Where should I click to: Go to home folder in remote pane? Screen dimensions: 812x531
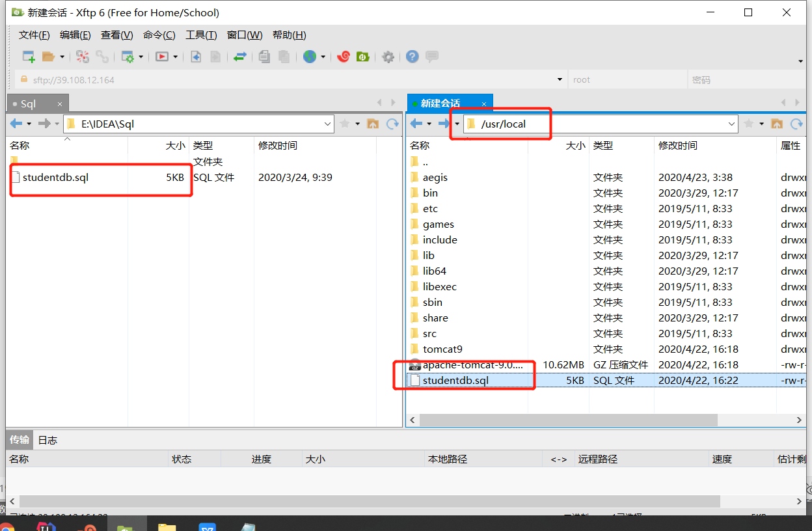pyautogui.click(x=777, y=124)
